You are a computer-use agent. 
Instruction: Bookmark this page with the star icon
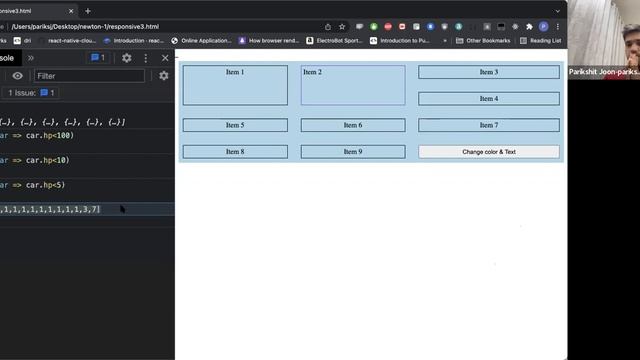(x=342, y=27)
